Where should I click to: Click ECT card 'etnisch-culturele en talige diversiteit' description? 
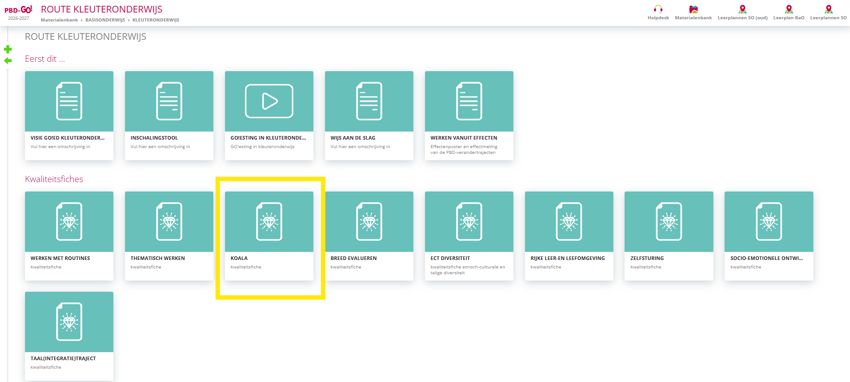(x=467, y=270)
